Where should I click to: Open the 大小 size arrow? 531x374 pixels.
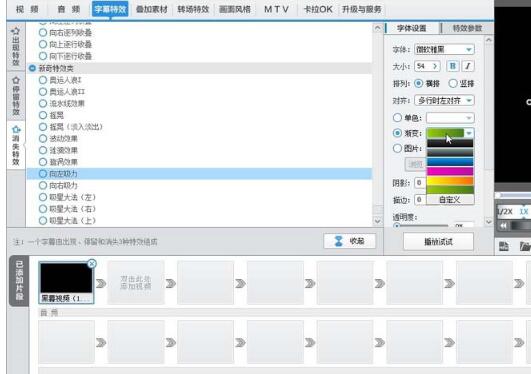coord(435,66)
